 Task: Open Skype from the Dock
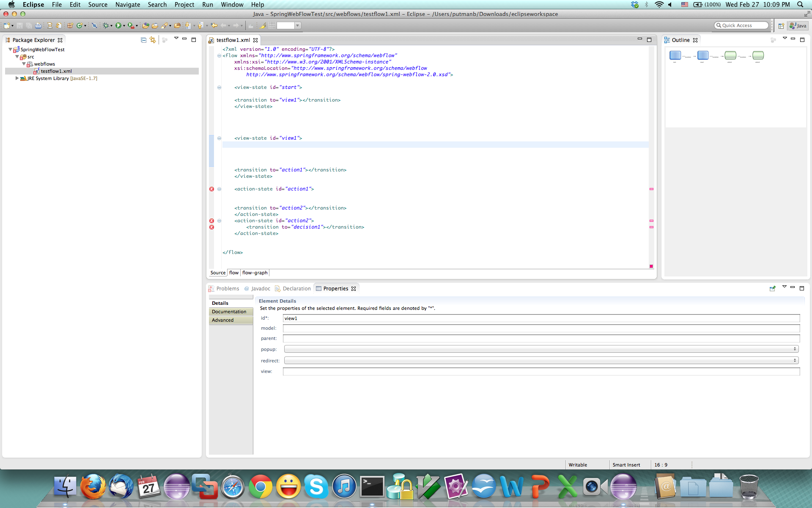tap(316, 486)
